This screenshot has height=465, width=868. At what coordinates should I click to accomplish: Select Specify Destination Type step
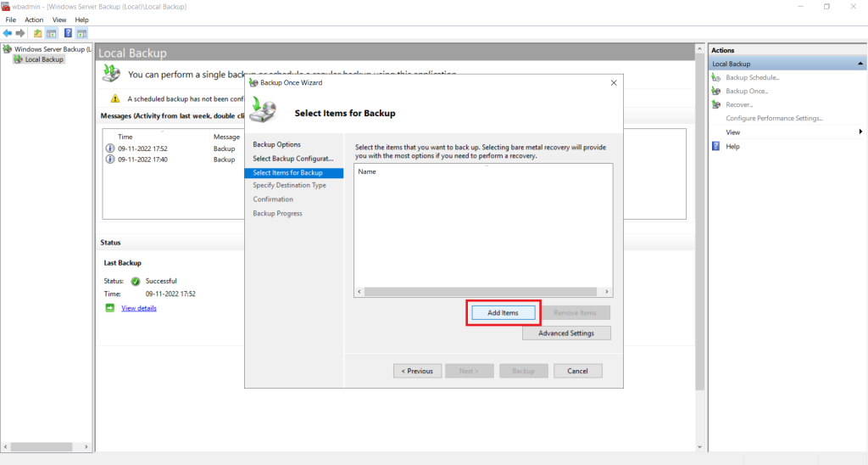pyautogui.click(x=290, y=185)
